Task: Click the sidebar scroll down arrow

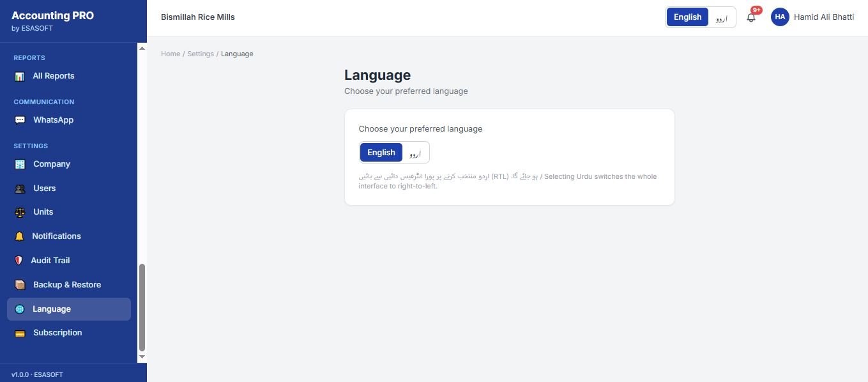Action: point(142,356)
